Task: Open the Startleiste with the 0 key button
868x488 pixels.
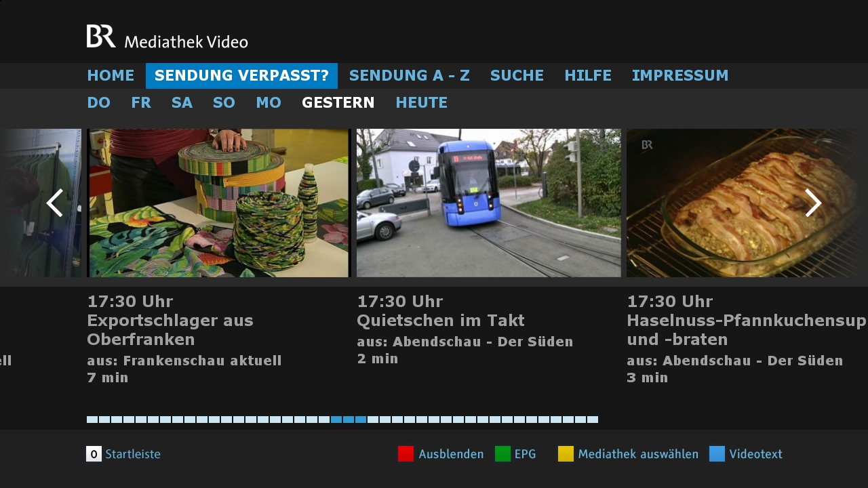Action: [93, 454]
